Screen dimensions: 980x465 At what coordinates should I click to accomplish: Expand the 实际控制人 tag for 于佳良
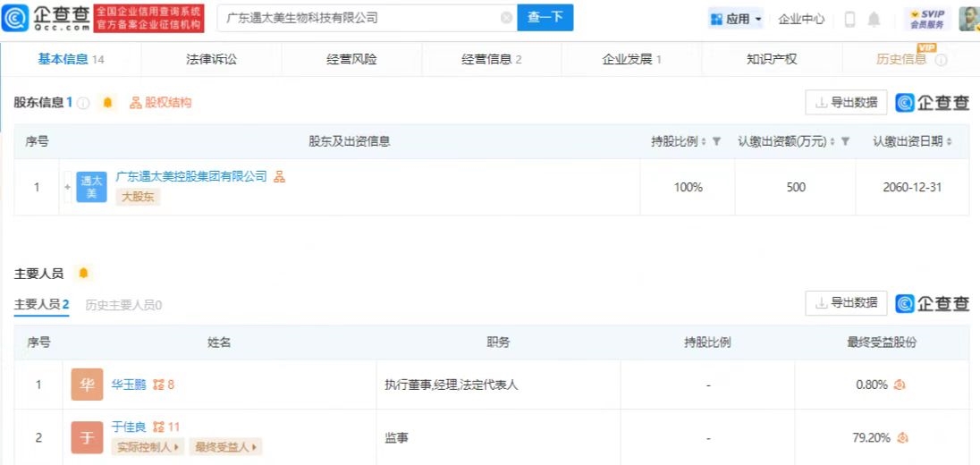148,446
